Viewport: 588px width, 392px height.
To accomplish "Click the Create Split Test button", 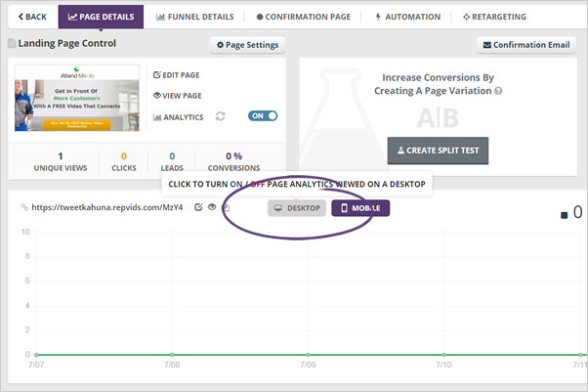I will click(438, 151).
